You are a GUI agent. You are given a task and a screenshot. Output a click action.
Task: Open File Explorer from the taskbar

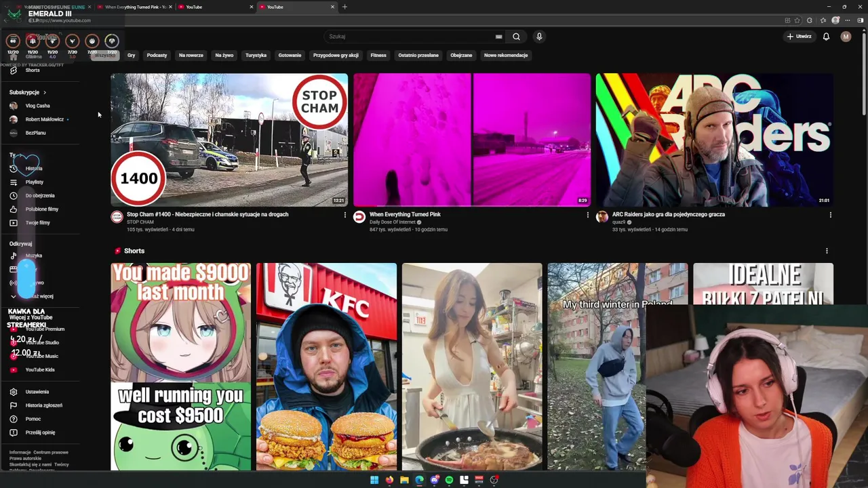coord(404,480)
